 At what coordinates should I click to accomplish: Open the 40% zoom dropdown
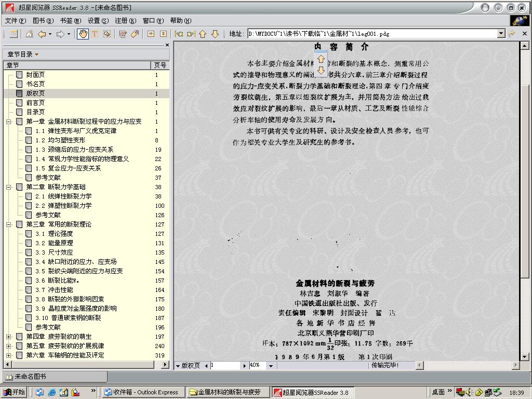tap(271, 366)
